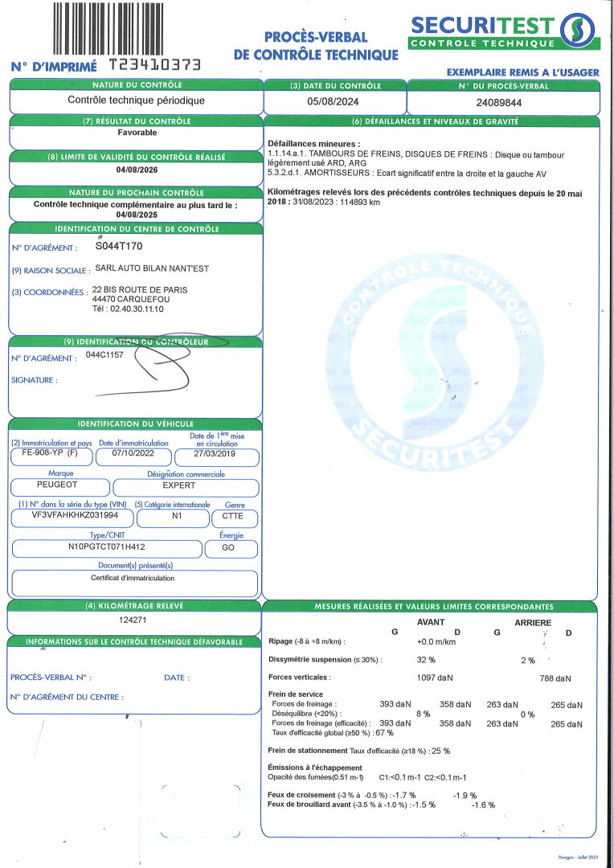
Task: Select controller approval number 044C1157
Action: tap(104, 355)
